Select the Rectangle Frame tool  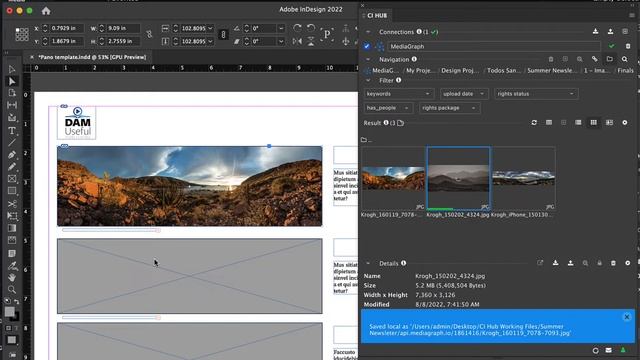click(12, 179)
